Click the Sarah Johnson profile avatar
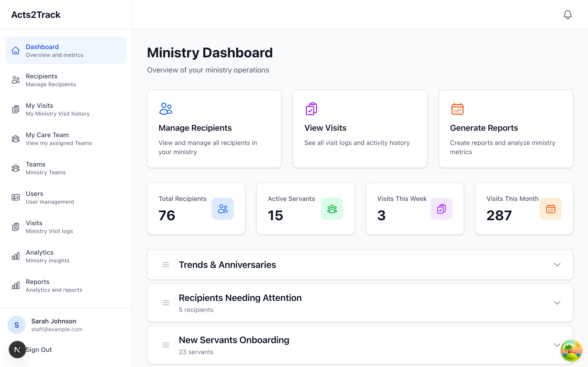 (16, 325)
